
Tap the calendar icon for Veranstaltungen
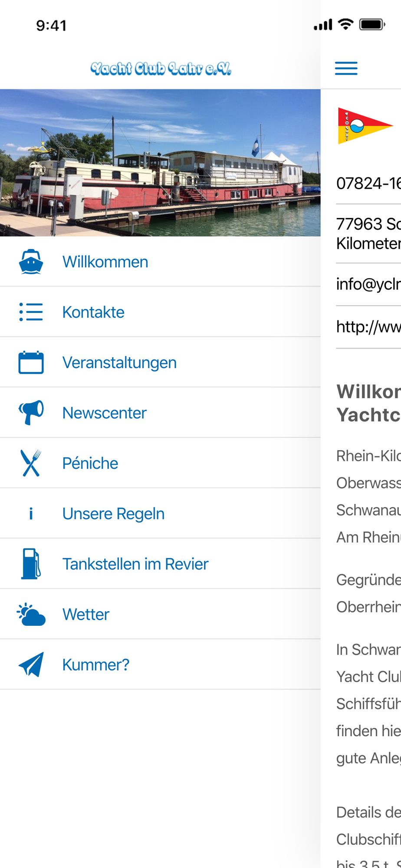point(31,362)
